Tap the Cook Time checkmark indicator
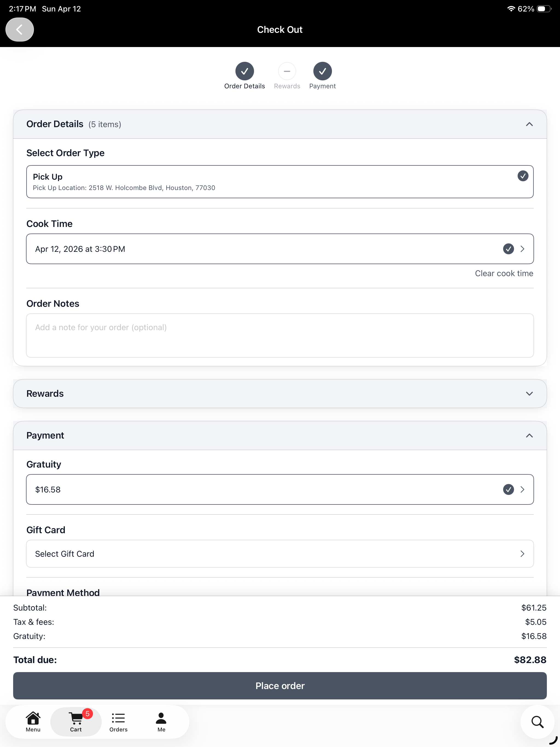This screenshot has height=747, width=560. point(508,249)
